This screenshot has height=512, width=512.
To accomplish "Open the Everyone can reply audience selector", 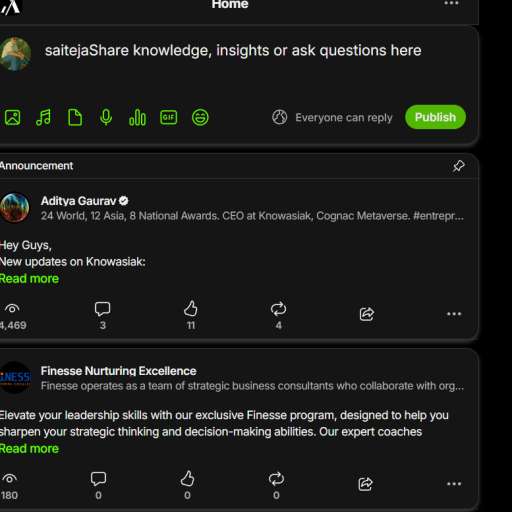I will (x=332, y=117).
